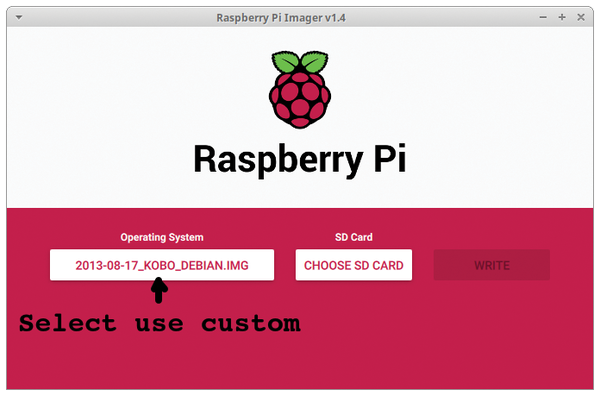Close the Raspberry Pi Imager window
Image resolution: width=600 pixels, height=396 pixels.
tap(581, 17)
